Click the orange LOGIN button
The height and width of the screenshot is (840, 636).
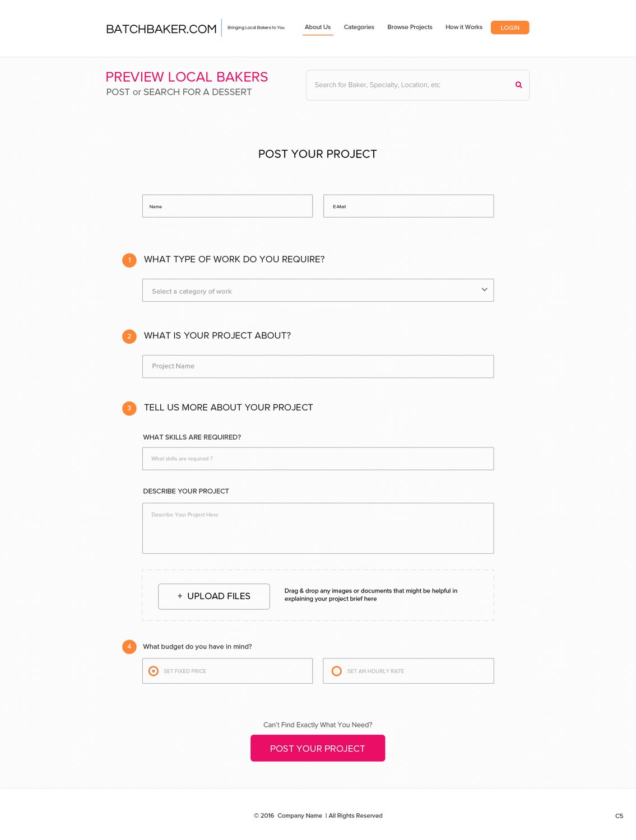click(510, 27)
